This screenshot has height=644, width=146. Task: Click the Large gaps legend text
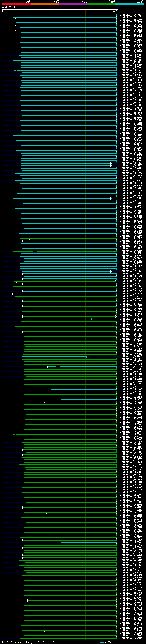10,642
